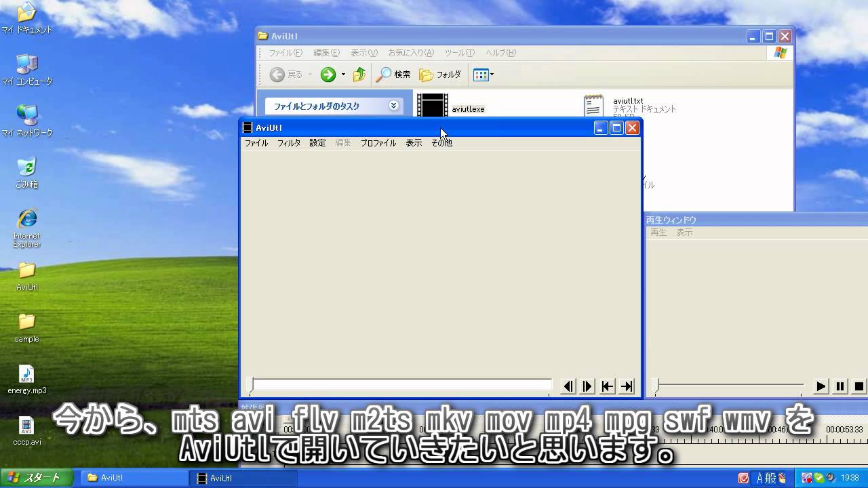Click the Explorer title bar folder icon

pyautogui.click(x=263, y=36)
